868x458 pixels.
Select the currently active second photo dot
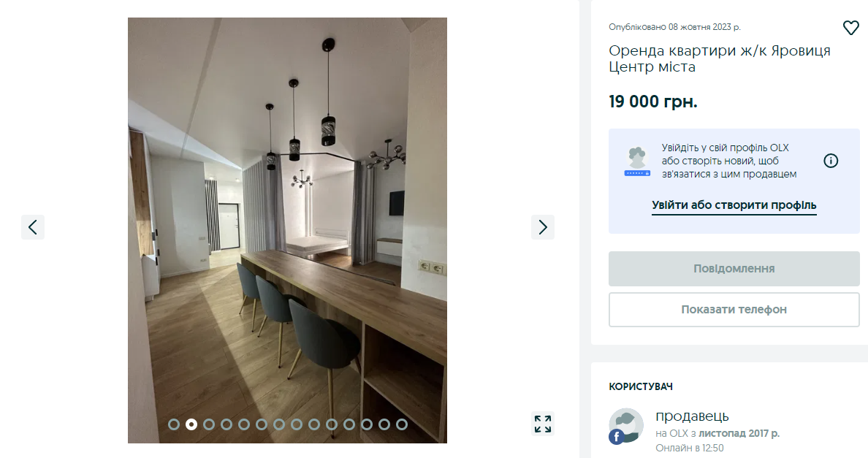(x=191, y=424)
